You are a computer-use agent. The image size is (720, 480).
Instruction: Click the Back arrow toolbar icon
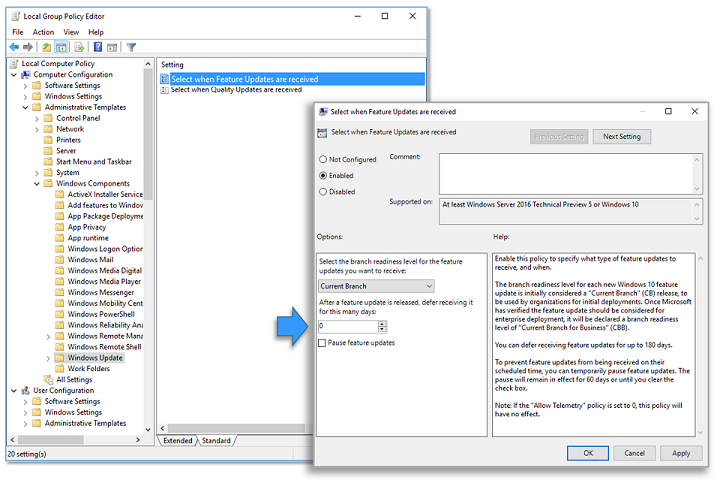pos(14,47)
